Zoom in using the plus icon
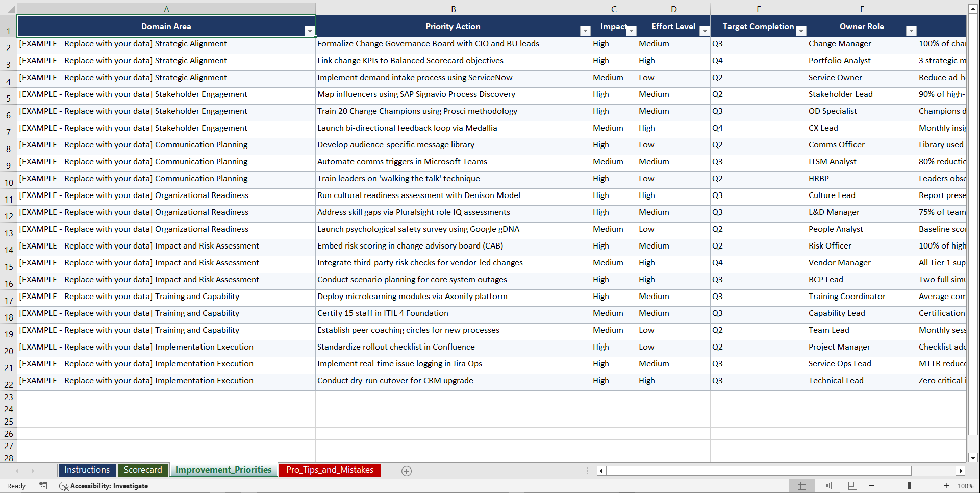The height and width of the screenshot is (493, 980). (947, 486)
